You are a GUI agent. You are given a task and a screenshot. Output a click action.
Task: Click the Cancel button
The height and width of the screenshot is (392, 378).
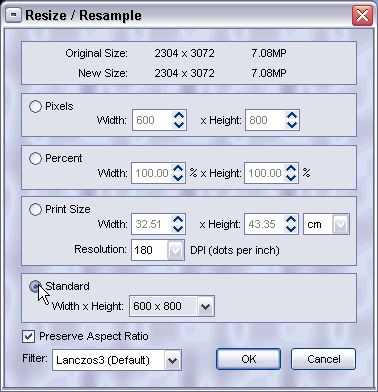click(x=323, y=359)
